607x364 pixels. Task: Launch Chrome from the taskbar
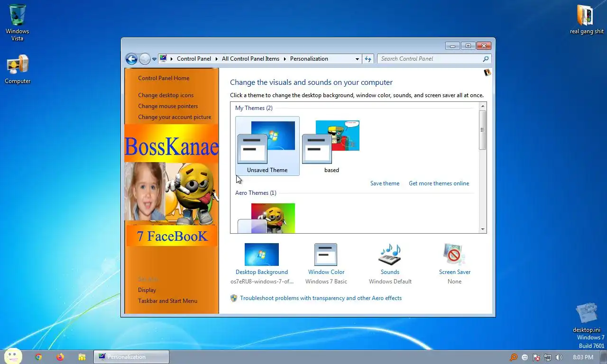pyautogui.click(x=38, y=357)
